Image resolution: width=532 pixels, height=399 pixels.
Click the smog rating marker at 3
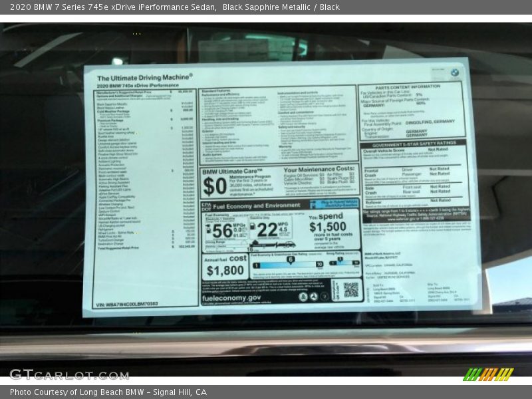point(340,258)
